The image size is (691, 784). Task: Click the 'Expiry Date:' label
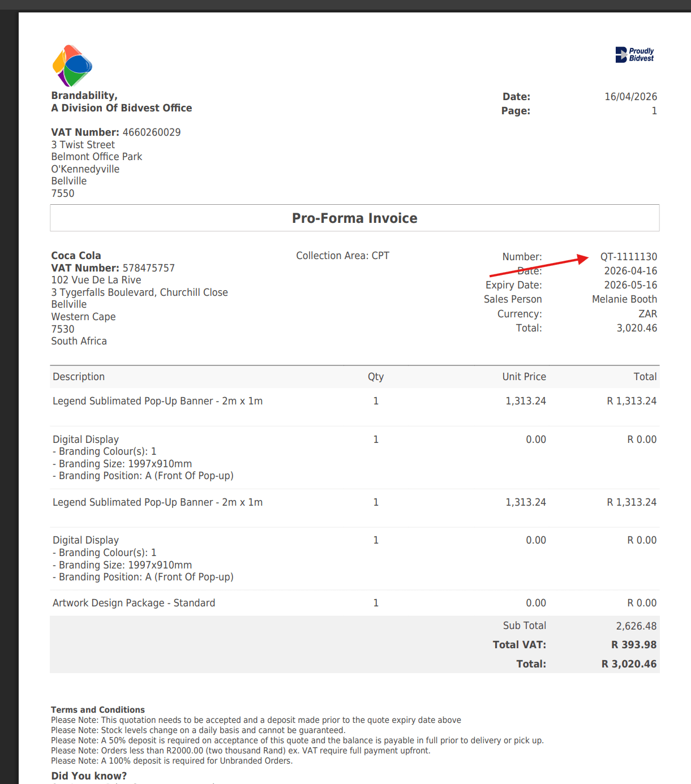click(513, 285)
